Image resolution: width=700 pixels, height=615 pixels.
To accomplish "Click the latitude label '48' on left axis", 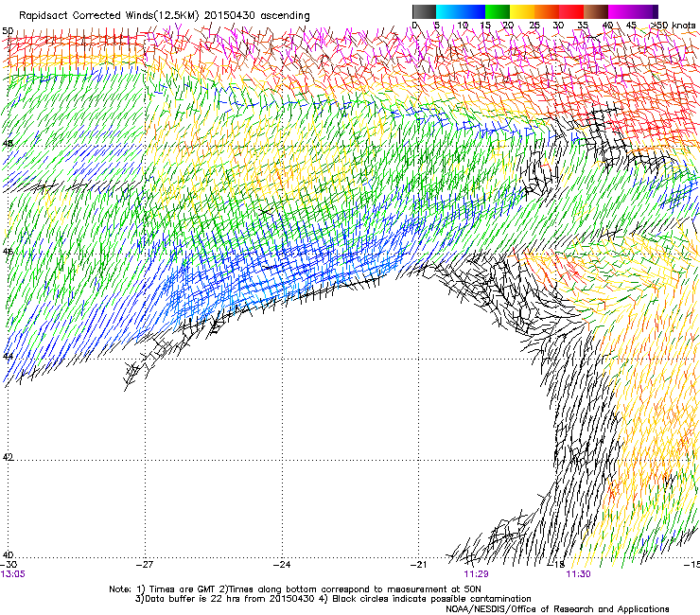I will (8, 144).
